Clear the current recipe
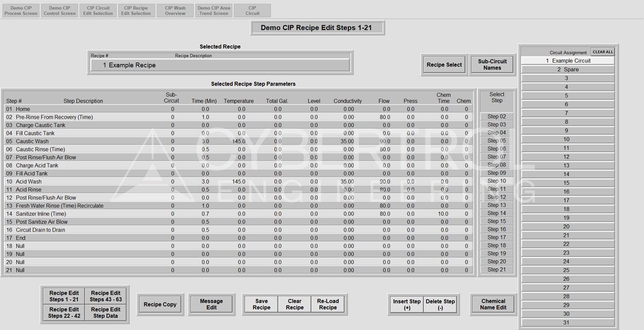Image resolution: width=644 pixels, height=330 pixels. point(295,304)
